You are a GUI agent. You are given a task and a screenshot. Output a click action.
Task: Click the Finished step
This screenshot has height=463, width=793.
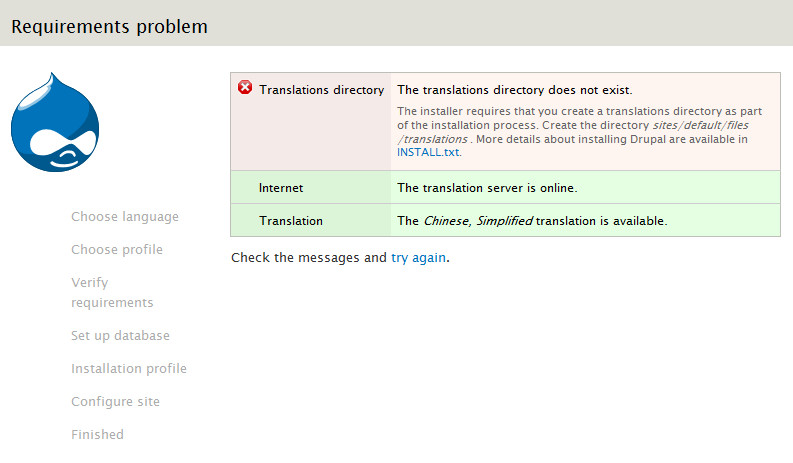pos(97,435)
